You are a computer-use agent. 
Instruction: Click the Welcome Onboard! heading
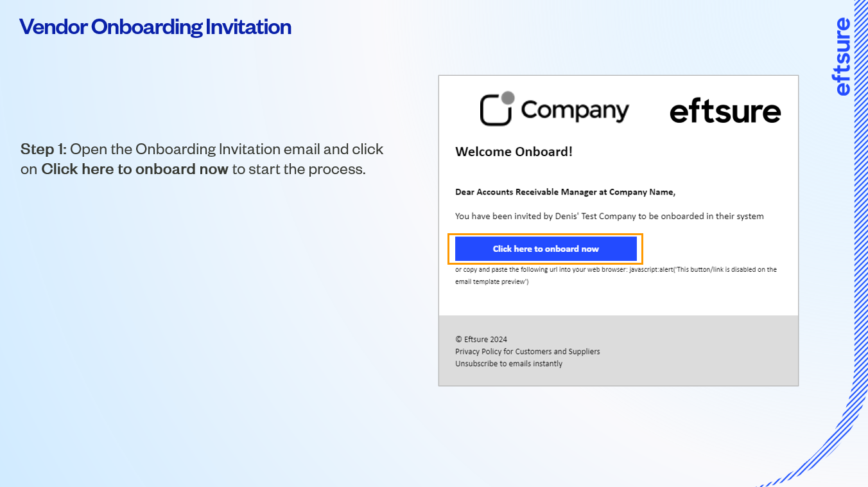click(514, 152)
